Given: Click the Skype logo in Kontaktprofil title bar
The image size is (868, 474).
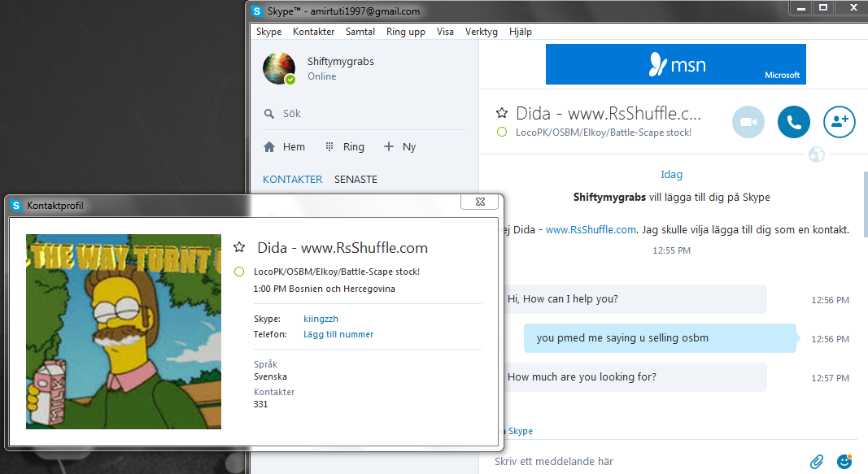Looking at the screenshot, I should click(x=16, y=205).
